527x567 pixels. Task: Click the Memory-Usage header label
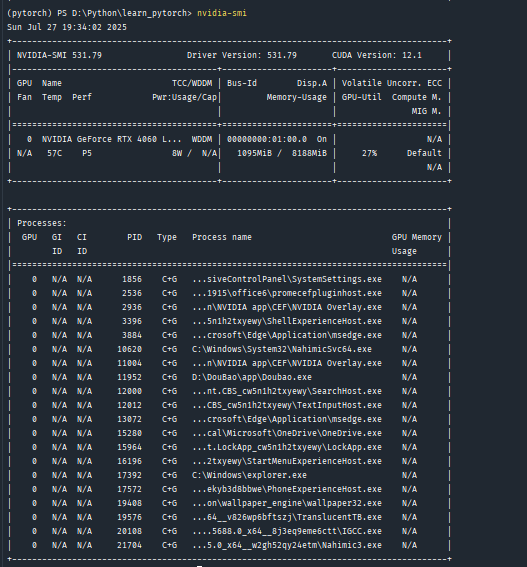coord(297,97)
